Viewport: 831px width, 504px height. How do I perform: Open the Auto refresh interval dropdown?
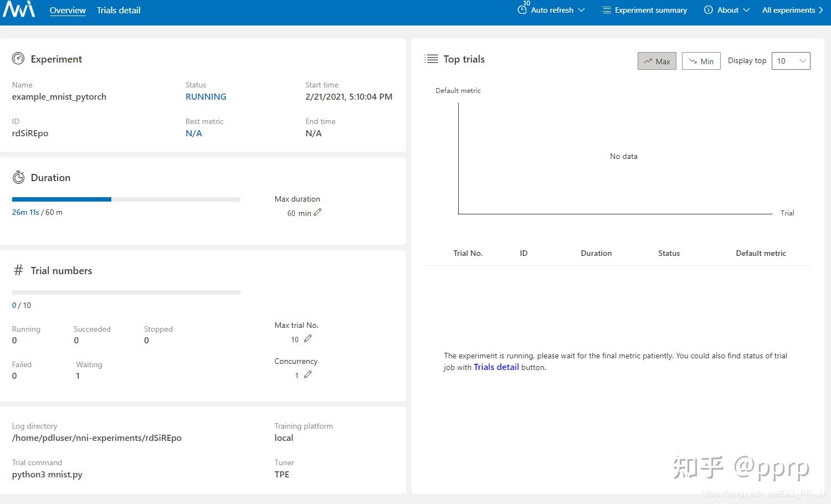coord(581,9)
